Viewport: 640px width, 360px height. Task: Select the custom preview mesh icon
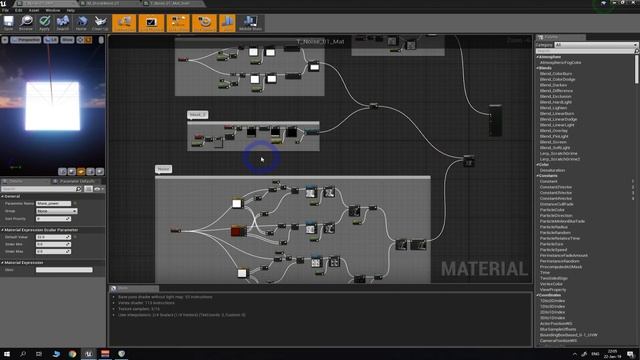(100, 171)
